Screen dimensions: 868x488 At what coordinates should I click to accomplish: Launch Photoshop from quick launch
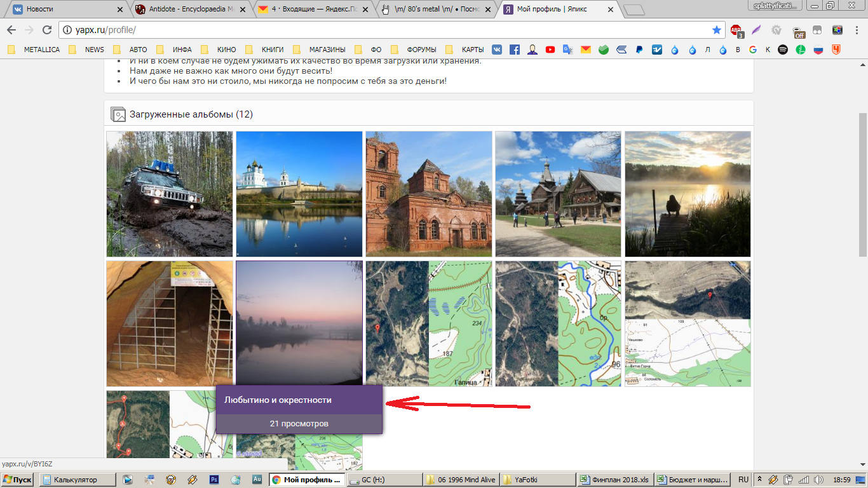pyautogui.click(x=214, y=480)
